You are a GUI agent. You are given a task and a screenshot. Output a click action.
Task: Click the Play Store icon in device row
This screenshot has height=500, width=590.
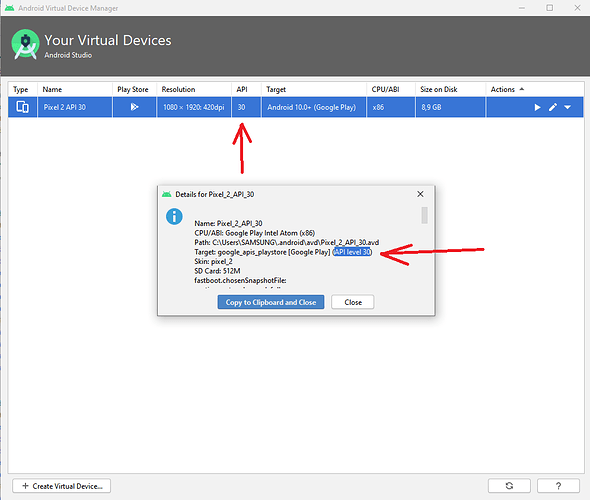pos(134,107)
